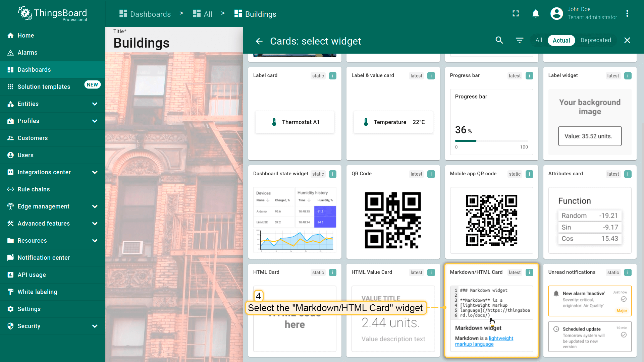
Task: Click the search icon in widget header
Action: click(x=499, y=40)
